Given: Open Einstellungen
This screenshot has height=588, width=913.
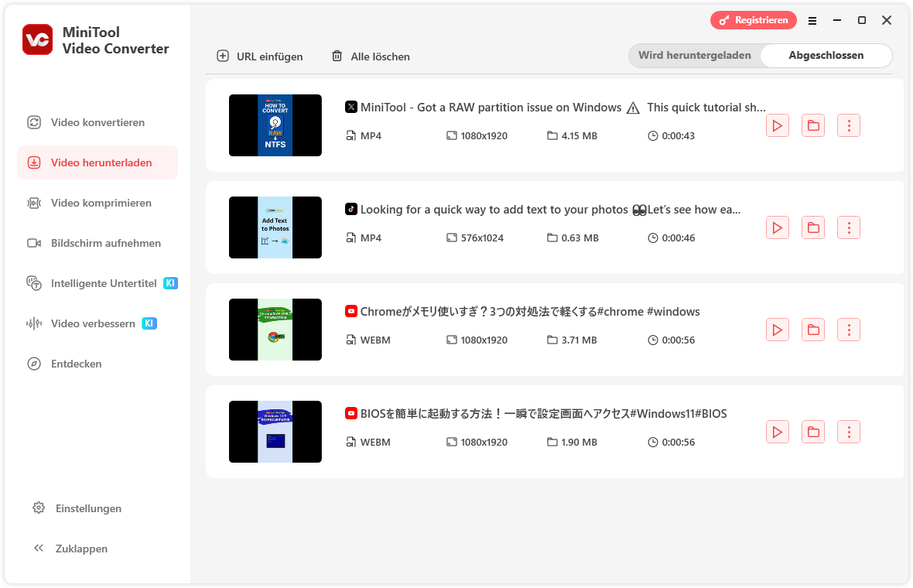Looking at the screenshot, I should click(77, 508).
